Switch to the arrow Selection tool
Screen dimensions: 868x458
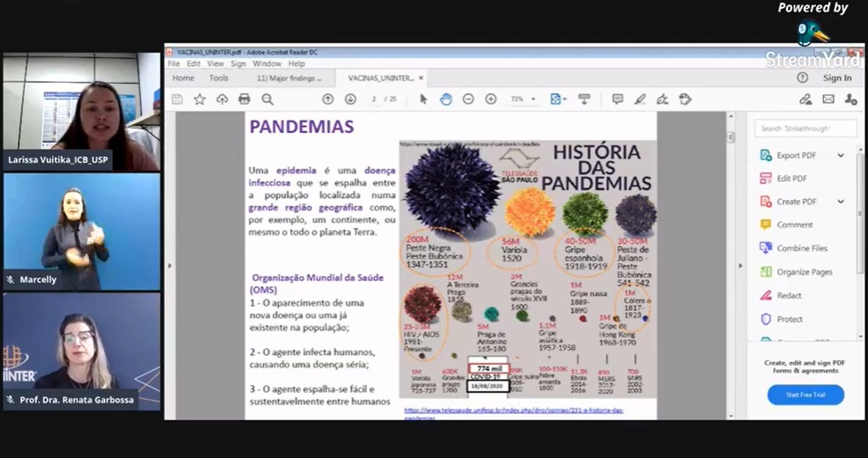[423, 100]
